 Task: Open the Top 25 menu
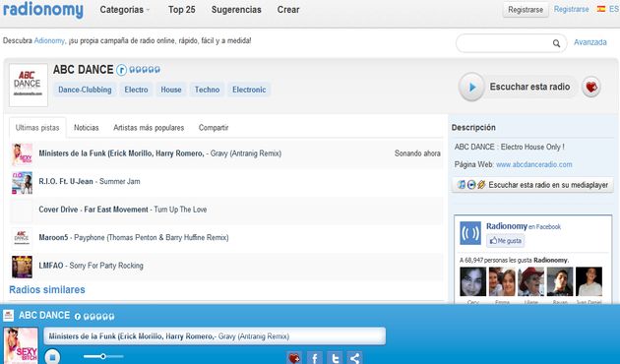pos(181,10)
